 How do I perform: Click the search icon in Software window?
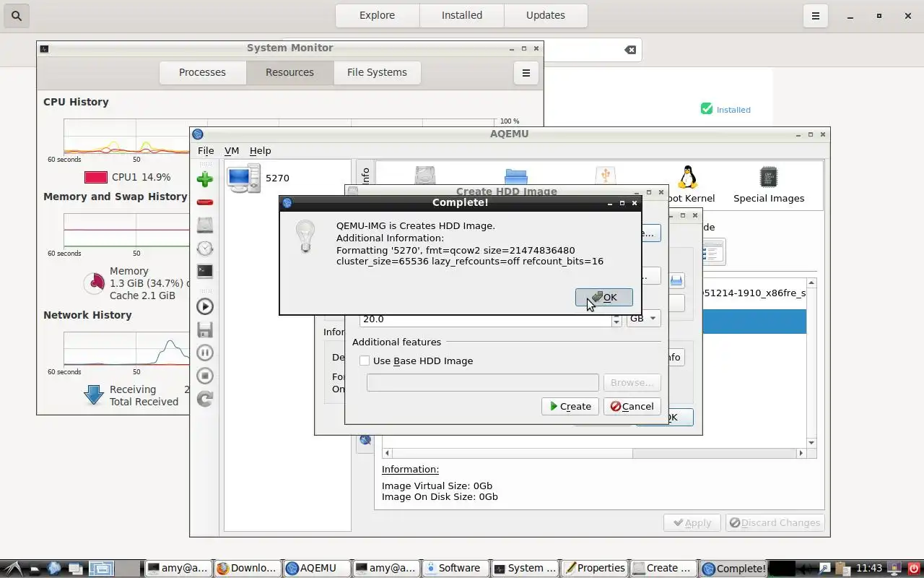(x=17, y=15)
